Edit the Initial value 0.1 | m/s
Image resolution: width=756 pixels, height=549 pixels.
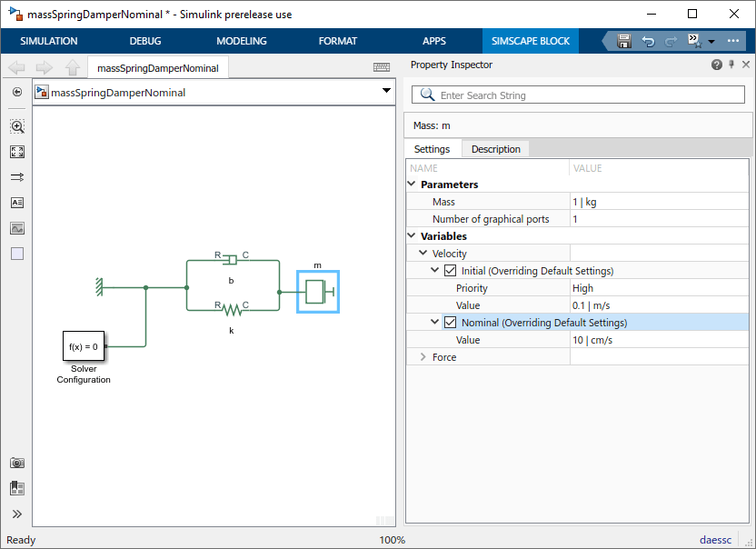659,305
